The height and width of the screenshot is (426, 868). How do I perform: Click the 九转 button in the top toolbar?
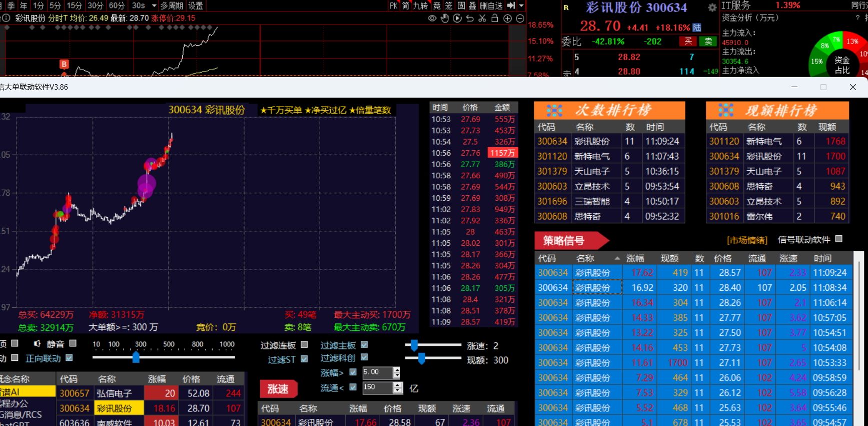coord(420,6)
